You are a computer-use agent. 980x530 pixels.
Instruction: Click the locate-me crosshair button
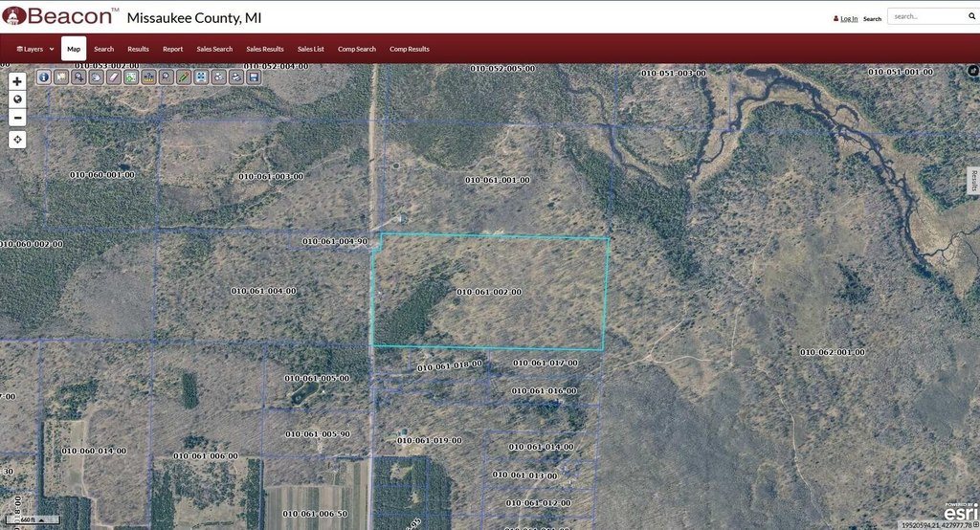pos(17,140)
